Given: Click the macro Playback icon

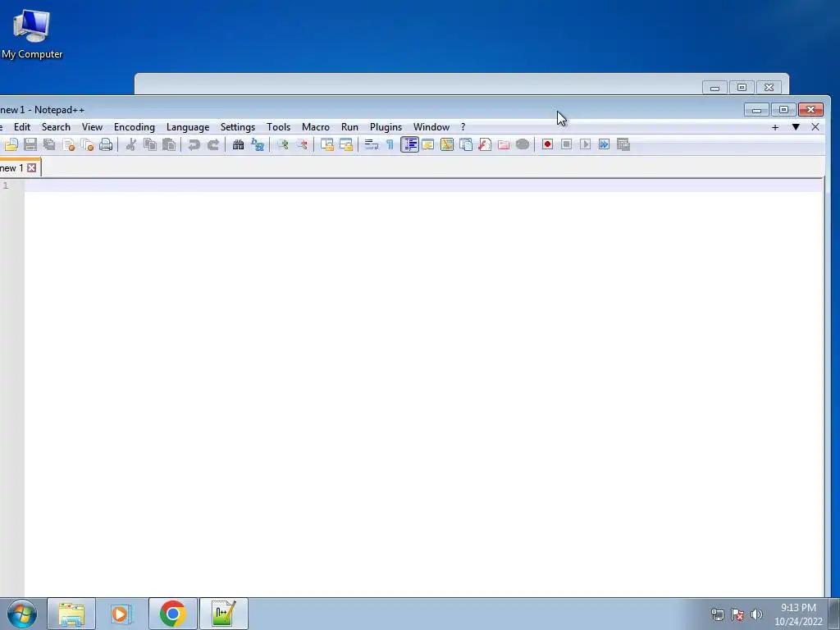Looking at the screenshot, I should 585,144.
